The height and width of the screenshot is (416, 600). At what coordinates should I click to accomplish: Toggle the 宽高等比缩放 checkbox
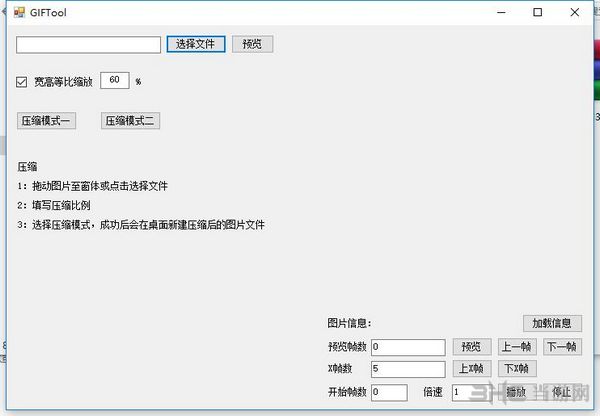tap(21, 82)
